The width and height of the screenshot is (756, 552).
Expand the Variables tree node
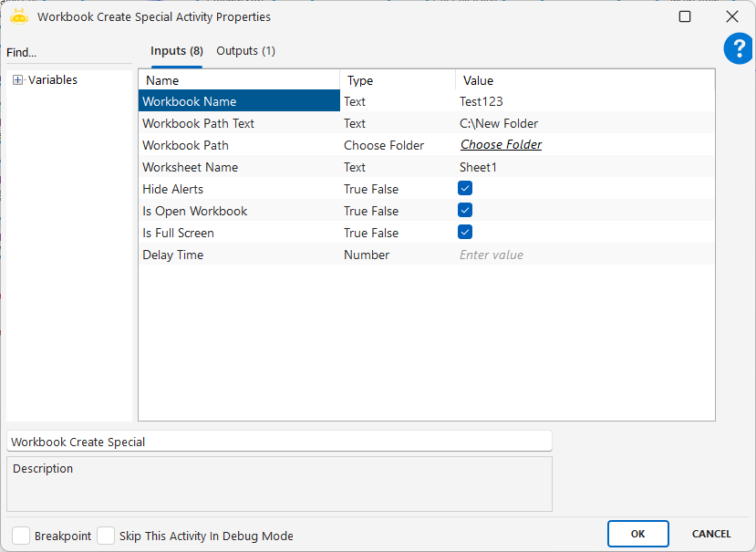18,80
